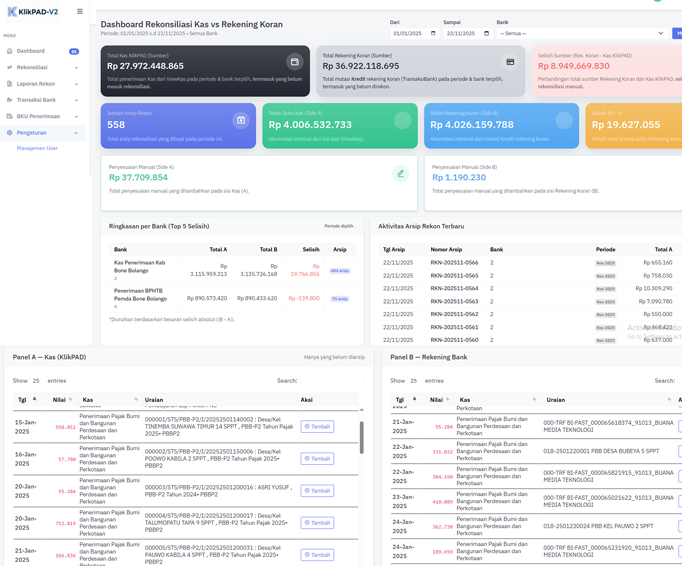
Task: Open the calendar picker in Dari date field
Action: point(433,33)
